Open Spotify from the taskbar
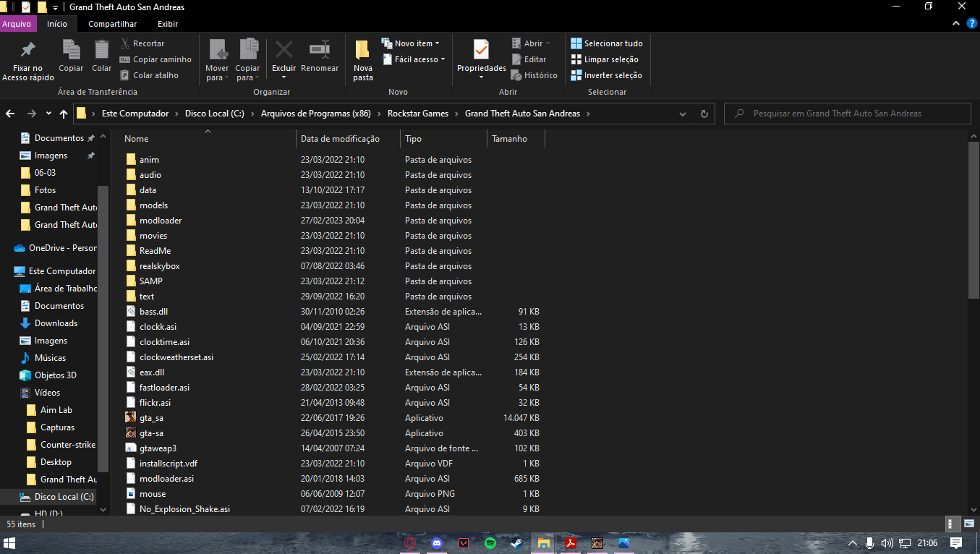 click(490, 543)
